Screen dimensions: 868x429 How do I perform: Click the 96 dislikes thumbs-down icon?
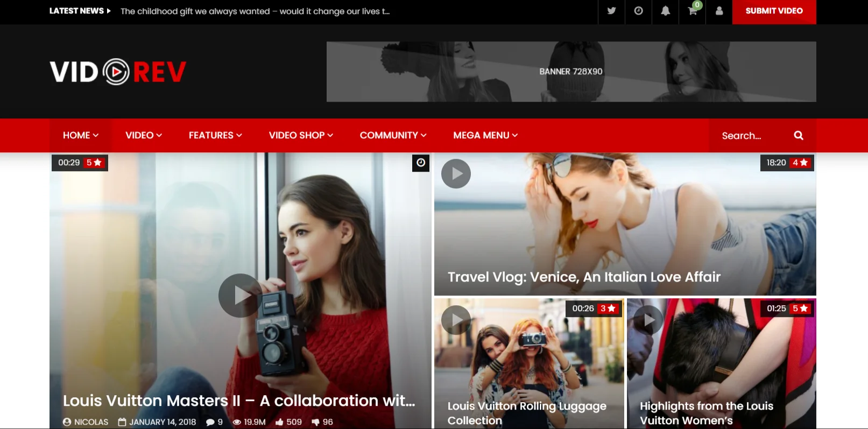tap(316, 423)
